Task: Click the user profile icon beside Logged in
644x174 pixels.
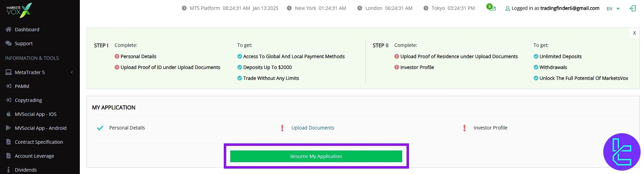Action: point(507,8)
